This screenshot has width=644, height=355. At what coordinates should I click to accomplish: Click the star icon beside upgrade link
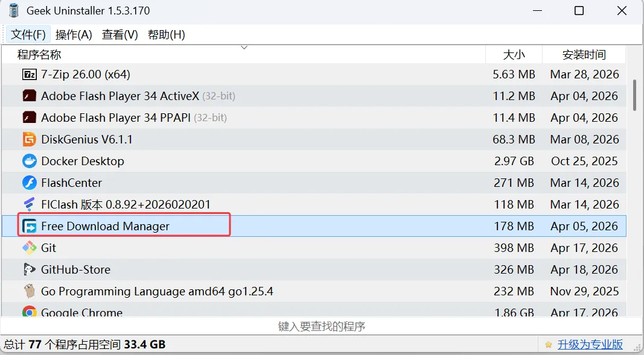pyautogui.click(x=548, y=345)
